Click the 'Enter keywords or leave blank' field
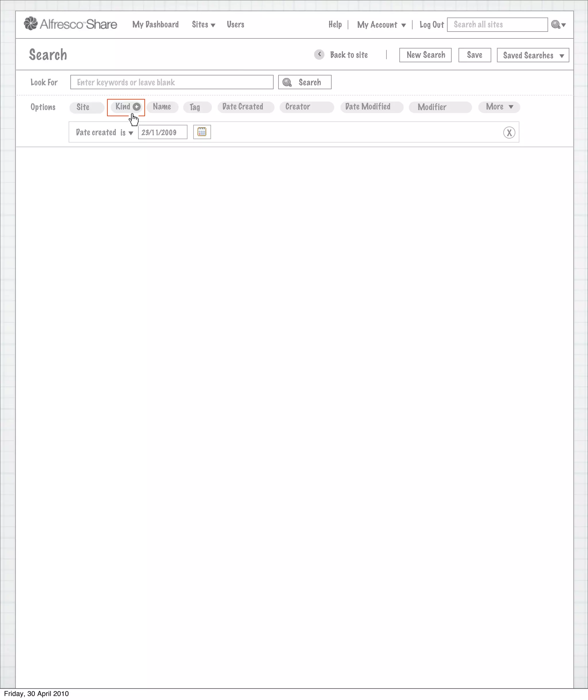Viewport: 588px width, 700px height. pyautogui.click(x=172, y=82)
